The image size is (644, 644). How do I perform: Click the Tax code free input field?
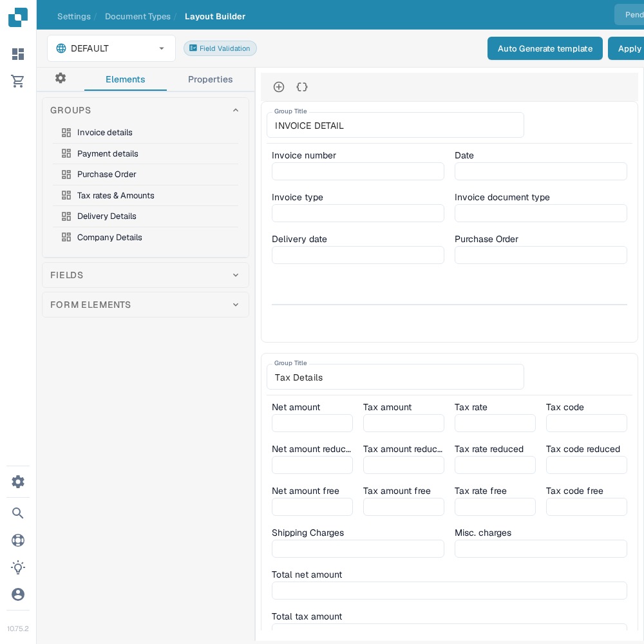click(587, 507)
